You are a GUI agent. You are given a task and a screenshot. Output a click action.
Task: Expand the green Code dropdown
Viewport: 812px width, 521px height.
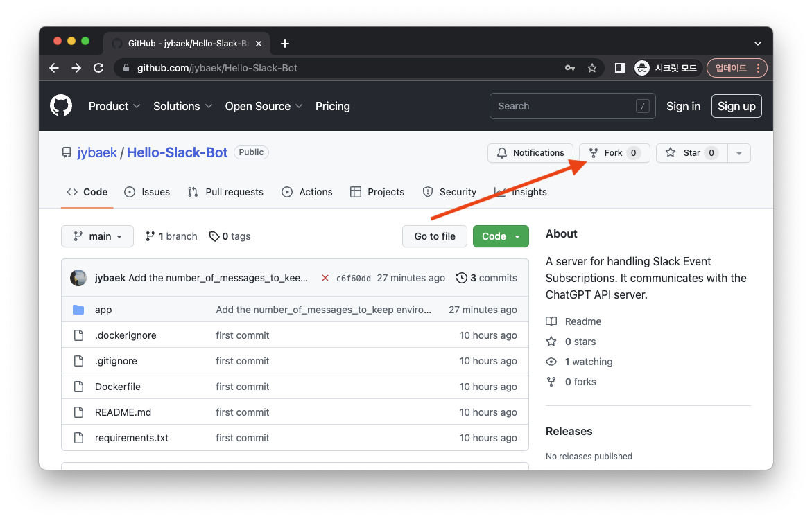[x=501, y=236]
